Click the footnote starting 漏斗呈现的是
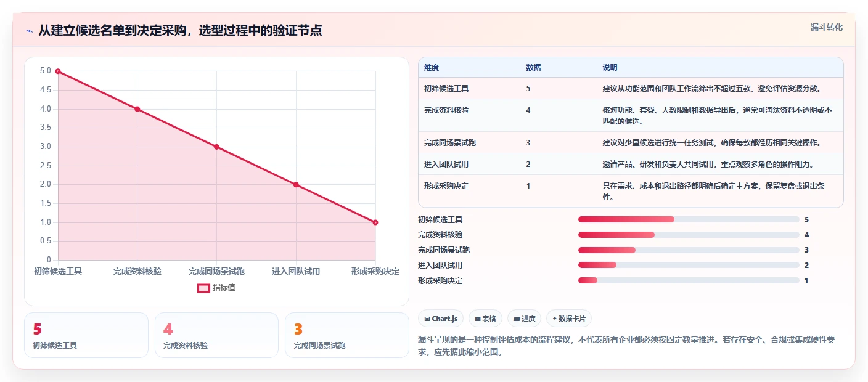Image resolution: width=868 pixels, height=382 pixels. pos(626,347)
